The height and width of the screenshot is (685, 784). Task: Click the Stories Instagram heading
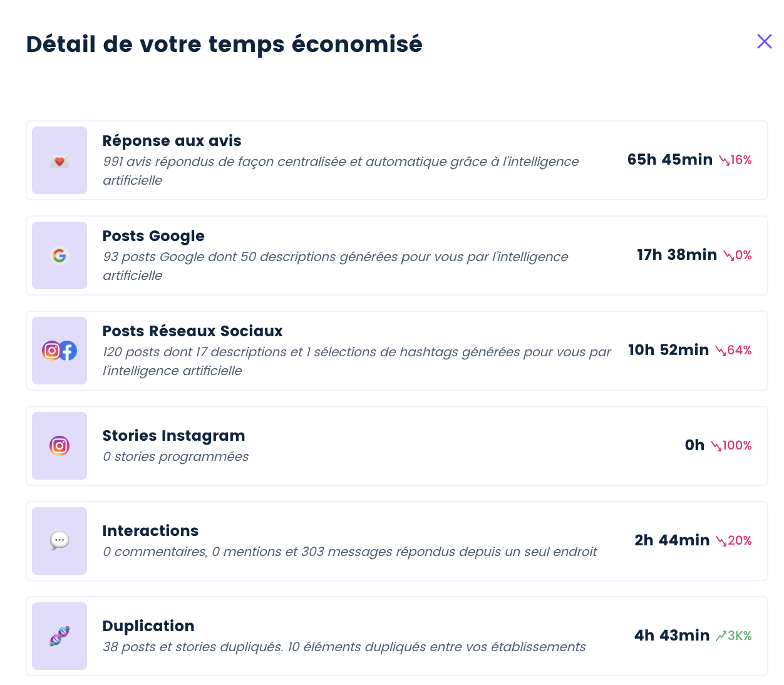[173, 436]
